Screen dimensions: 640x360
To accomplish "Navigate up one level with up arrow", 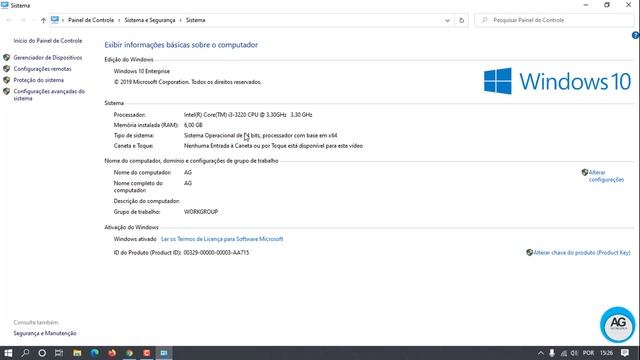I will tap(43, 20).
